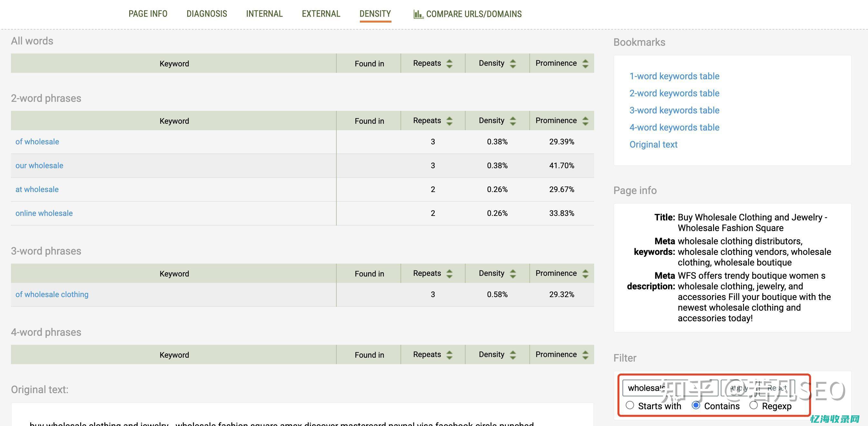Select the Starts with filter option
868x426 pixels.
pyautogui.click(x=630, y=405)
